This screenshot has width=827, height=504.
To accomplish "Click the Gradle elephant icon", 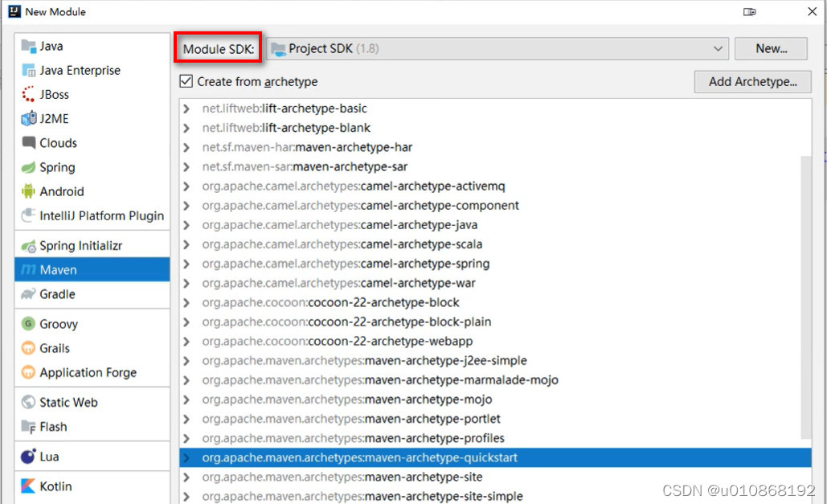I will tap(28, 294).
